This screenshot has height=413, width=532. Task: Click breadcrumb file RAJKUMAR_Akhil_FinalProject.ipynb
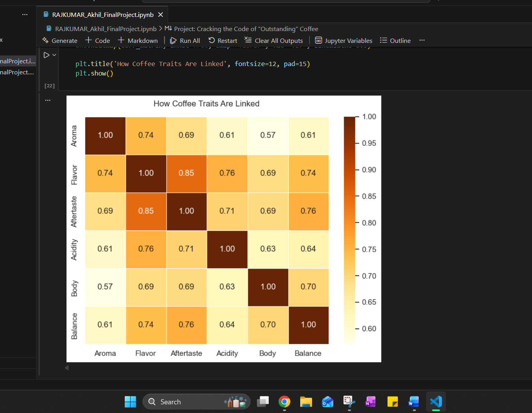[102, 29]
